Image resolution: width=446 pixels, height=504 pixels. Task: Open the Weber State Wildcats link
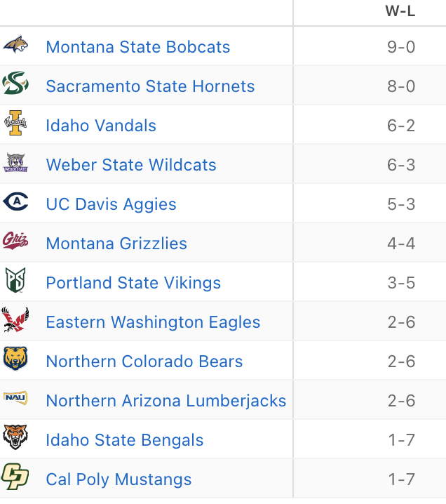[131, 165]
